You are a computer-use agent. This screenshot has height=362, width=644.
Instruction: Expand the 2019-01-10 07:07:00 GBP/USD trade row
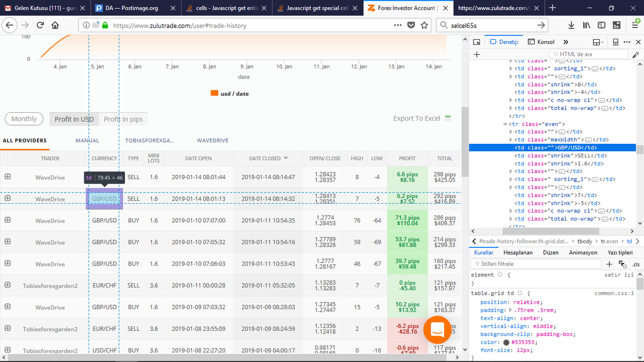coord(8,220)
